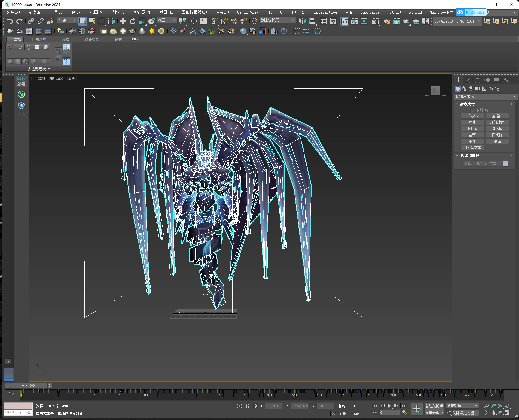Toggle the Percent Snap button

[x=234, y=21]
